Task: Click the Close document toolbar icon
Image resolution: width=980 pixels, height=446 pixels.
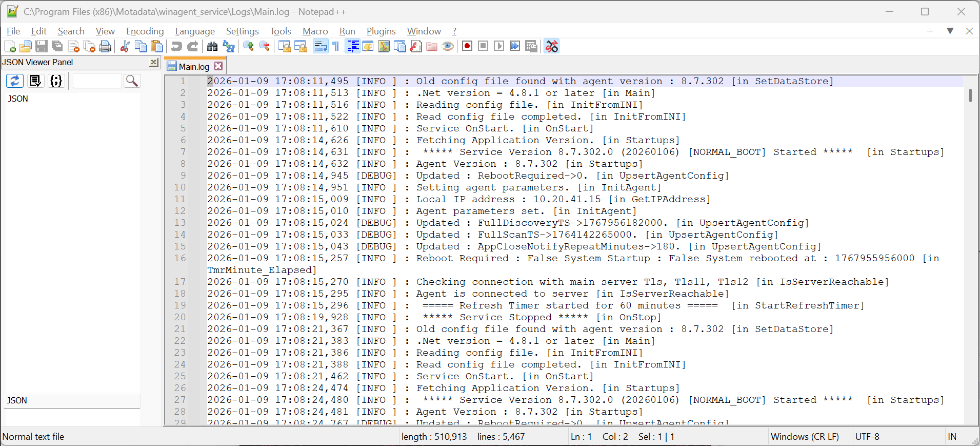Action: point(74,47)
